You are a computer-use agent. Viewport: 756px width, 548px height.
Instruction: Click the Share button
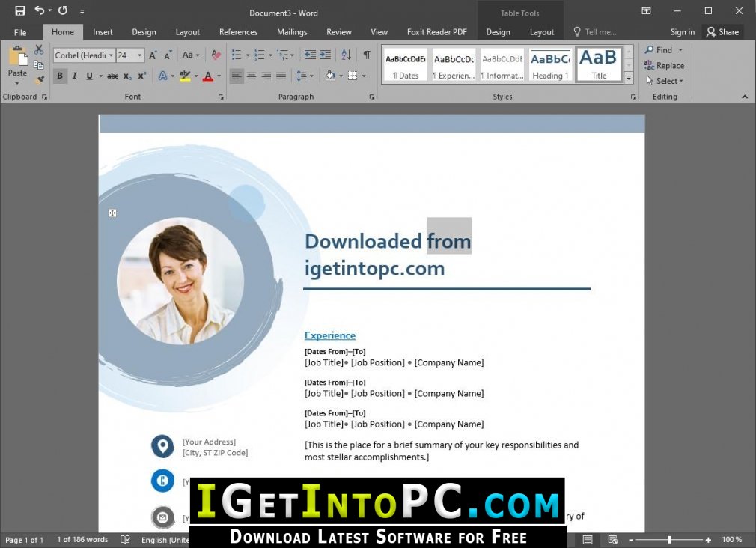pyautogui.click(x=722, y=32)
